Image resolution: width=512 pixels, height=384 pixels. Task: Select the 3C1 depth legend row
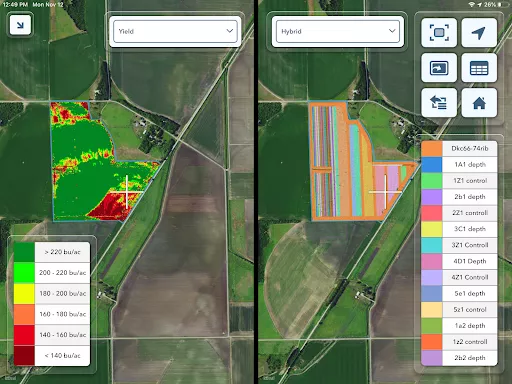459,229
